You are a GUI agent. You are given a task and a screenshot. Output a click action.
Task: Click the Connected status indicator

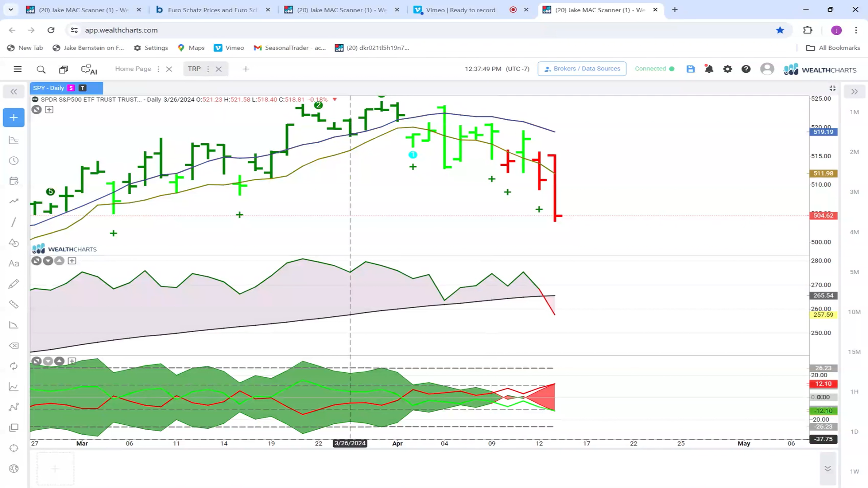(x=654, y=69)
